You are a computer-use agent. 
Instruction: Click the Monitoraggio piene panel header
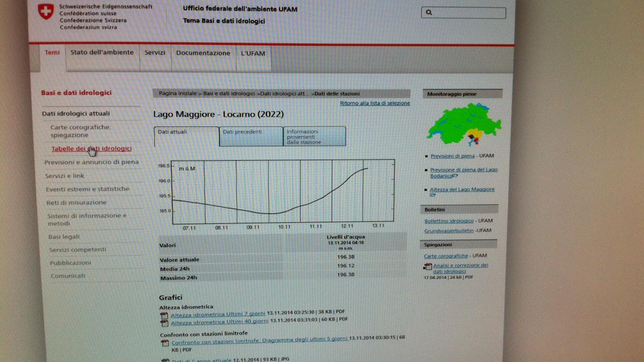click(x=462, y=94)
